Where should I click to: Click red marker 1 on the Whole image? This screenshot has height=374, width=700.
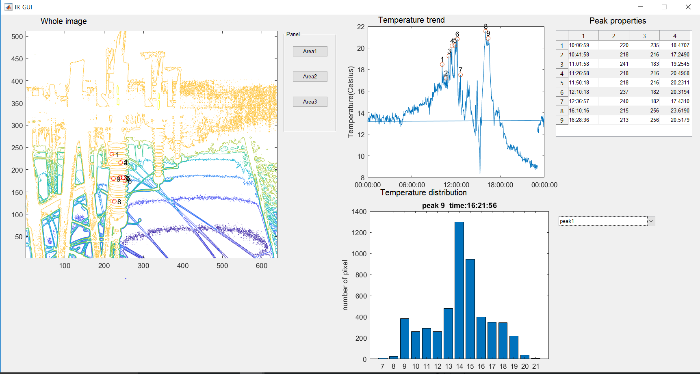112,154
